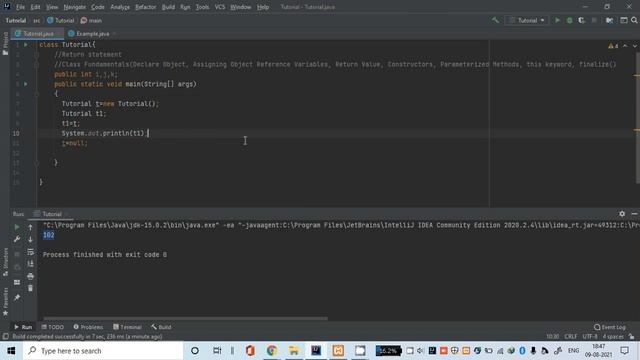This screenshot has width=640, height=360.
Task: Click the Tutorial project breadcrumb
Action: click(x=16, y=20)
